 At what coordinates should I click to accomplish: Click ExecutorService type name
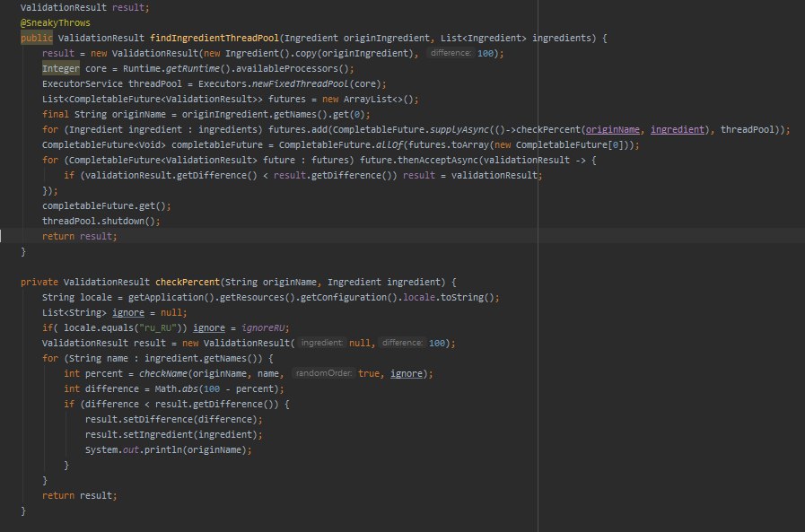point(83,83)
